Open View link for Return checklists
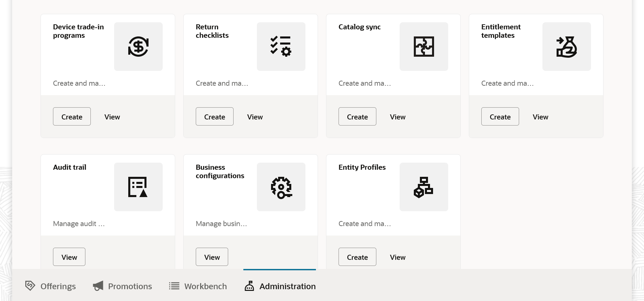Image resolution: width=644 pixels, height=301 pixels. pyautogui.click(x=255, y=117)
